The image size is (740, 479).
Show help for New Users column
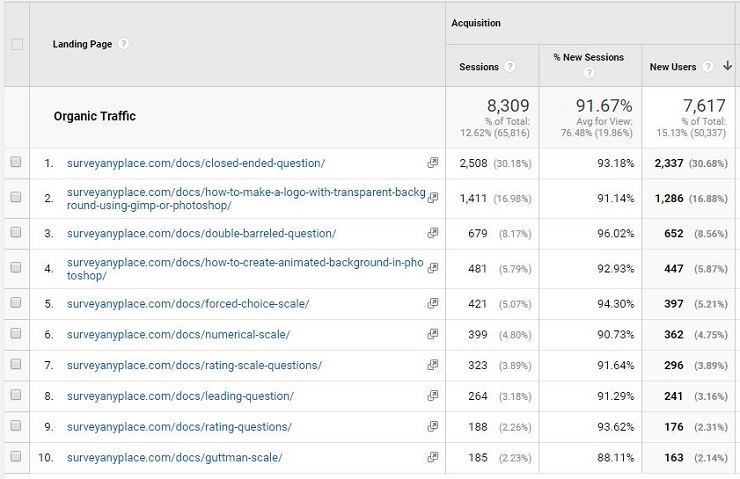pos(707,67)
